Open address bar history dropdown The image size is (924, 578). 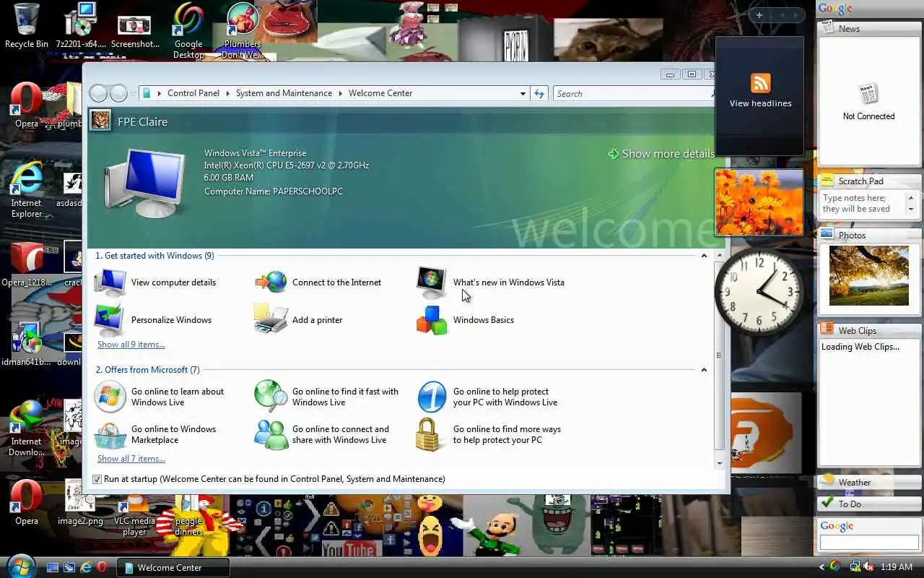coord(523,93)
